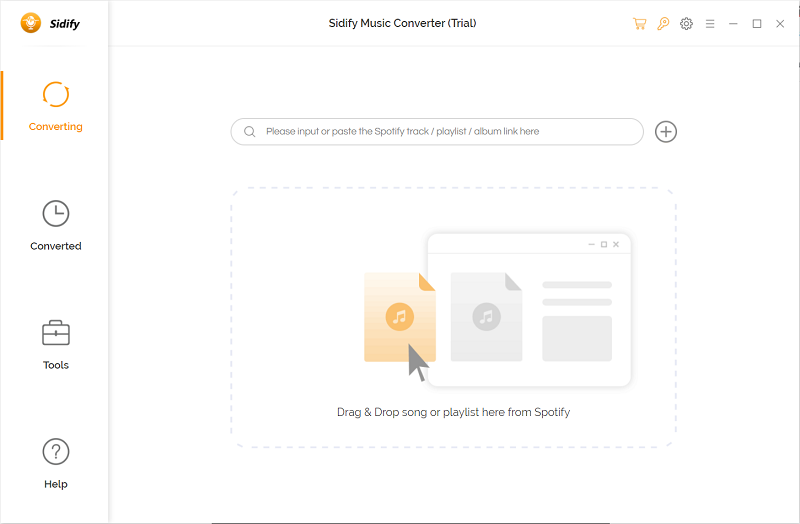This screenshot has width=800, height=524.
Task: Select the "Converted" label in sidebar
Action: [56, 246]
